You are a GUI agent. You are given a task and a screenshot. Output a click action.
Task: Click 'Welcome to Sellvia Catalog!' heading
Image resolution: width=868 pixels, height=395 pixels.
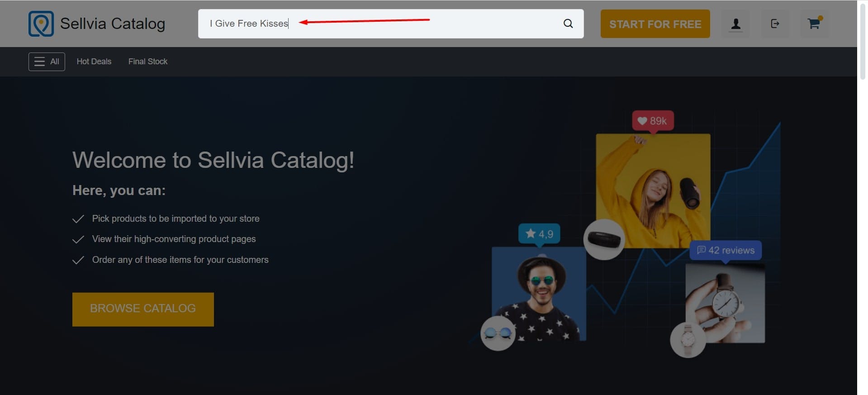[213, 160]
